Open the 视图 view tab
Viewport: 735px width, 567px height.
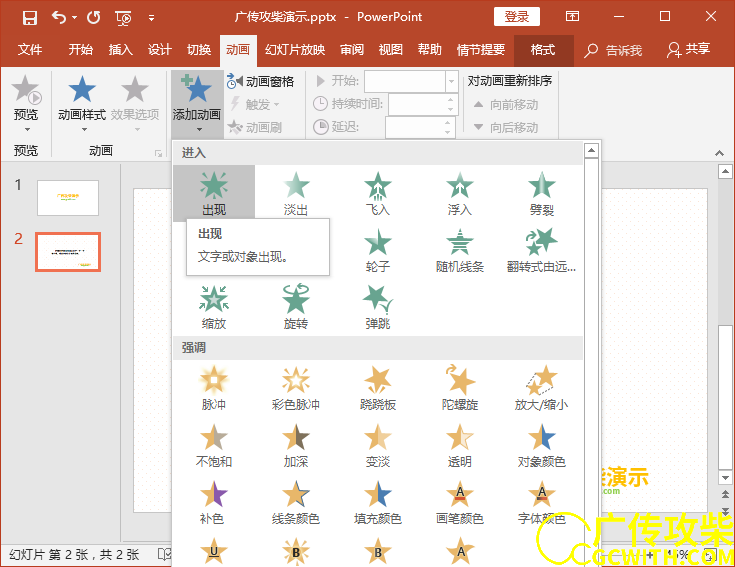(x=390, y=50)
